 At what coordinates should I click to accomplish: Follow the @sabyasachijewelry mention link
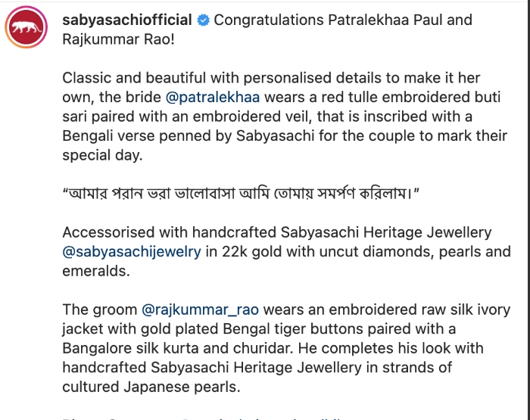click(131, 252)
